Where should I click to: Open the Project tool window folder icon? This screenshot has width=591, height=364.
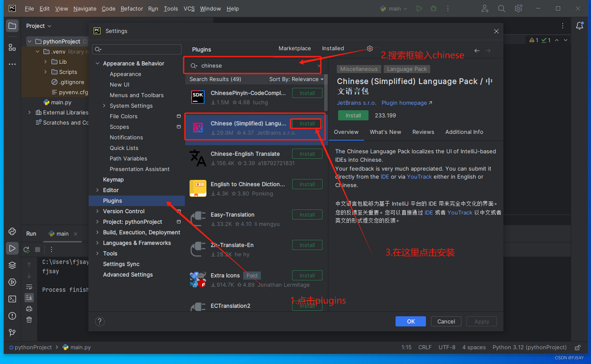pyautogui.click(x=12, y=26)
